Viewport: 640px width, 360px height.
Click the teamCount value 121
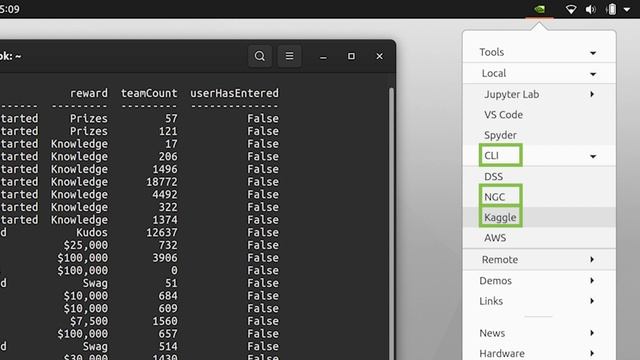168,131
